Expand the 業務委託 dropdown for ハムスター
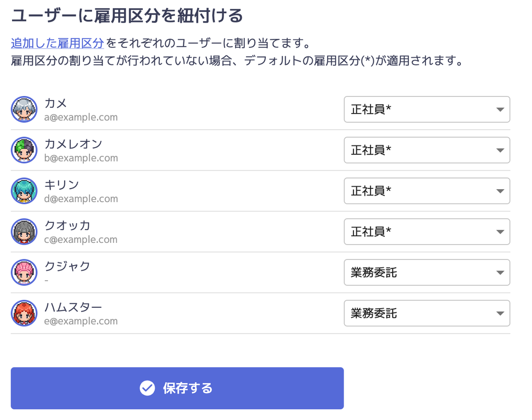 click(x=427, y=313)
